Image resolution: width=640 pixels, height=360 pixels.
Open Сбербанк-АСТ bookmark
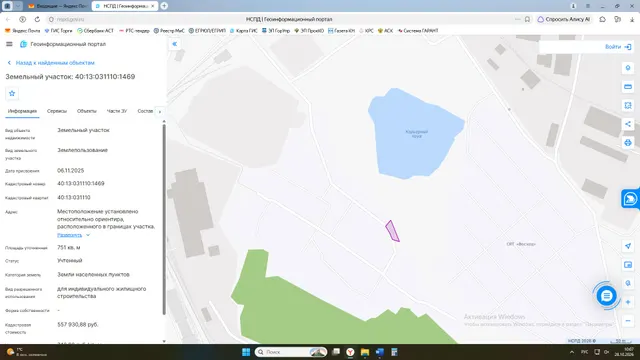[96, 31]
